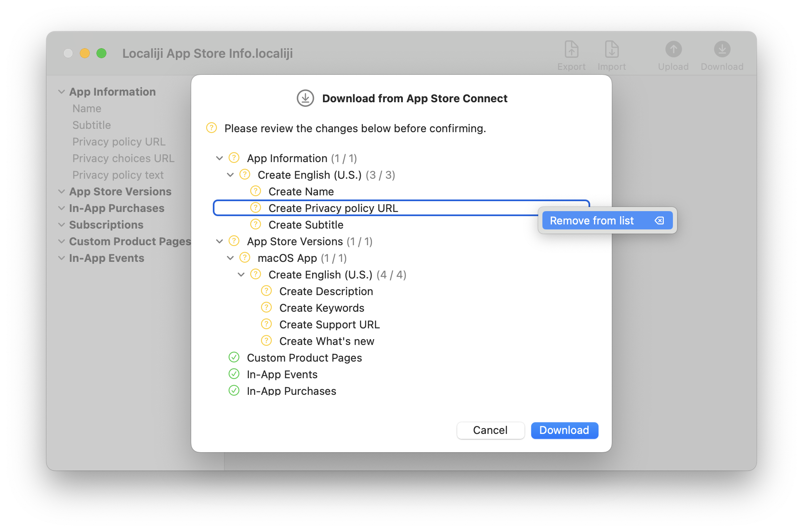Collapse App Store Versions (1 / 1) in dialog

(219, 241)
